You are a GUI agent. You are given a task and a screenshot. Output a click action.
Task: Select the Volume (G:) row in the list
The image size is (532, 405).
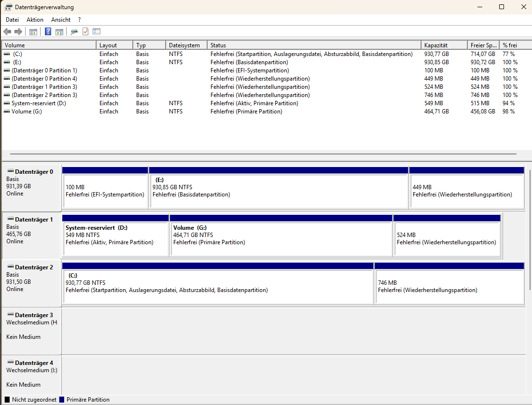pos(266,111)
